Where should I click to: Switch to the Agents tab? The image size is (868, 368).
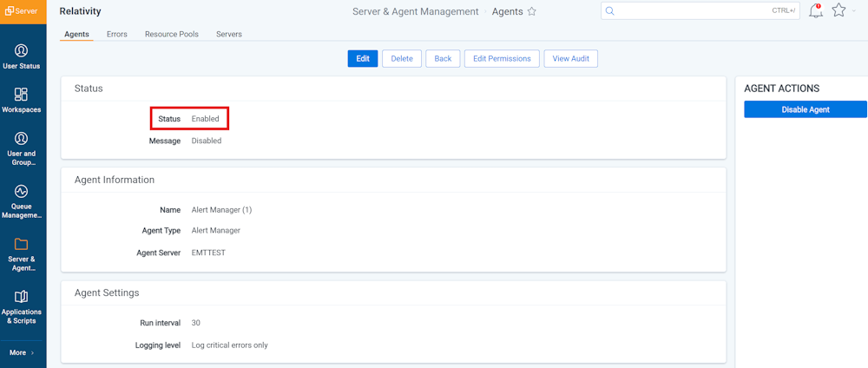76,35
